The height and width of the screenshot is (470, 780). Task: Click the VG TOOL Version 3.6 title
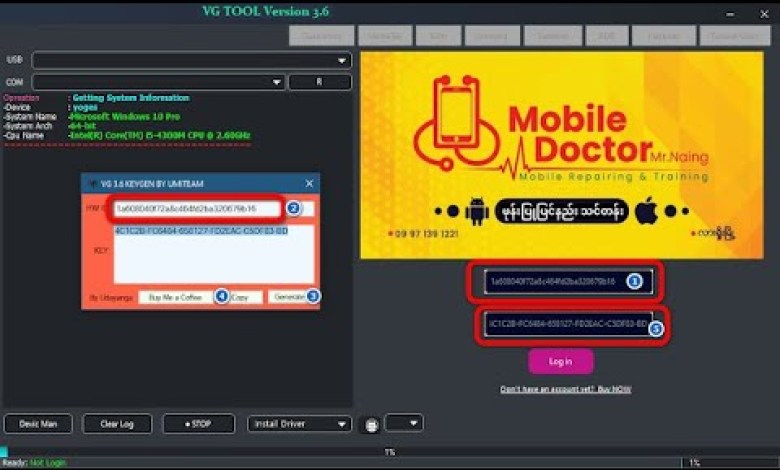pos(265,11)
